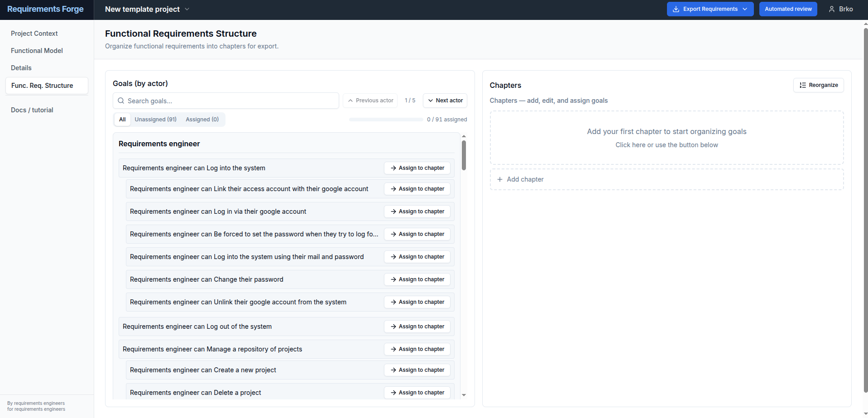Click arrow icon for 'Log into the system'
The image size is (868, 418).
(393, 168)
